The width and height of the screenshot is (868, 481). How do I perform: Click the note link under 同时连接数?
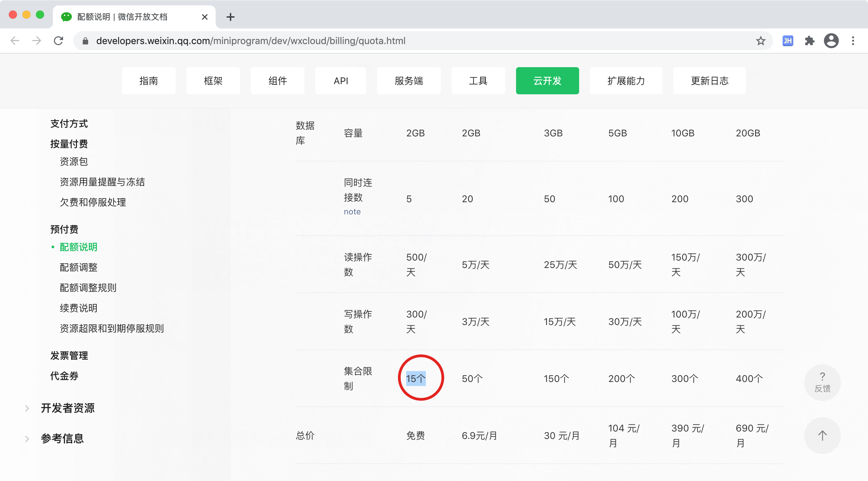(352, 212)
